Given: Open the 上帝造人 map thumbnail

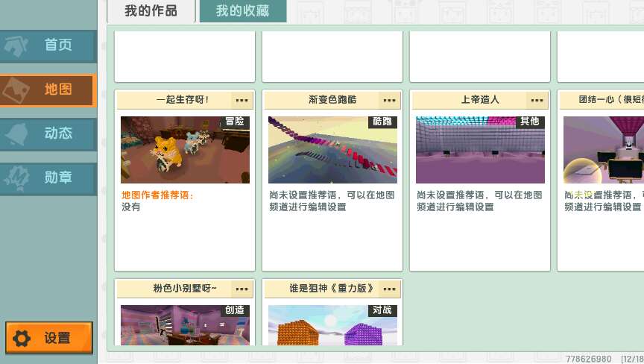Looking at the screenshot, I should (x=480, y=150).
